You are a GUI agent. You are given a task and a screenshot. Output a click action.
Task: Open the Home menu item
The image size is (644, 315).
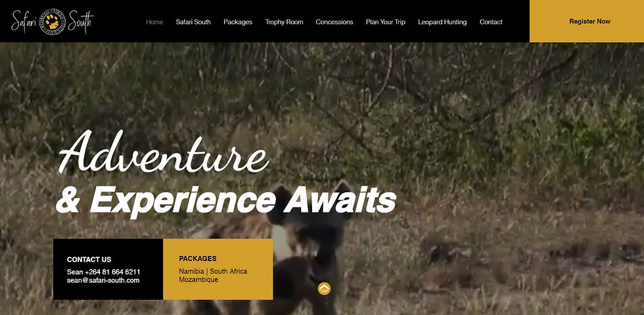point(154,22)
